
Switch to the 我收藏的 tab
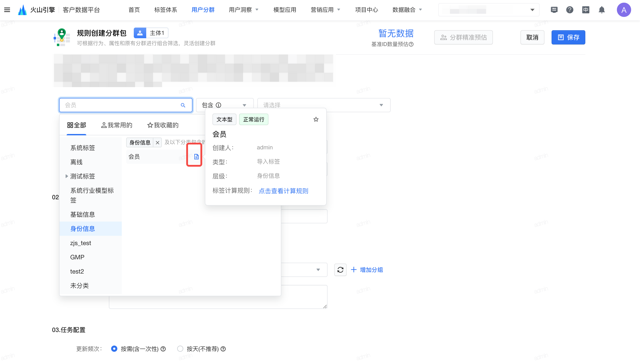click(x=163, y=125)
